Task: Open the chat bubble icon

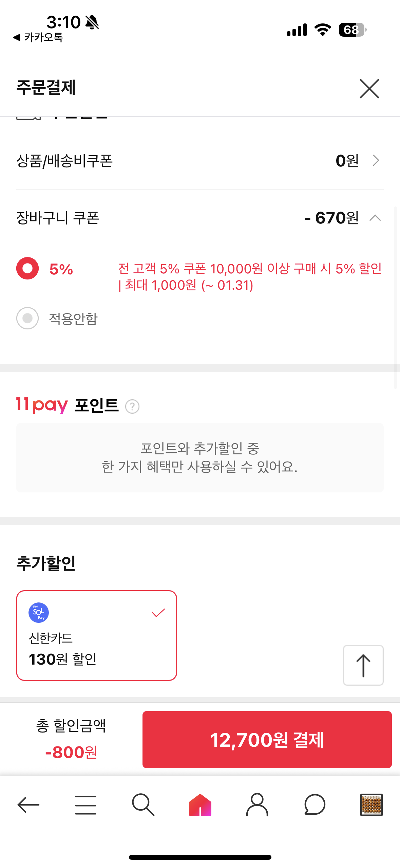Action: [x=315, y=804]
